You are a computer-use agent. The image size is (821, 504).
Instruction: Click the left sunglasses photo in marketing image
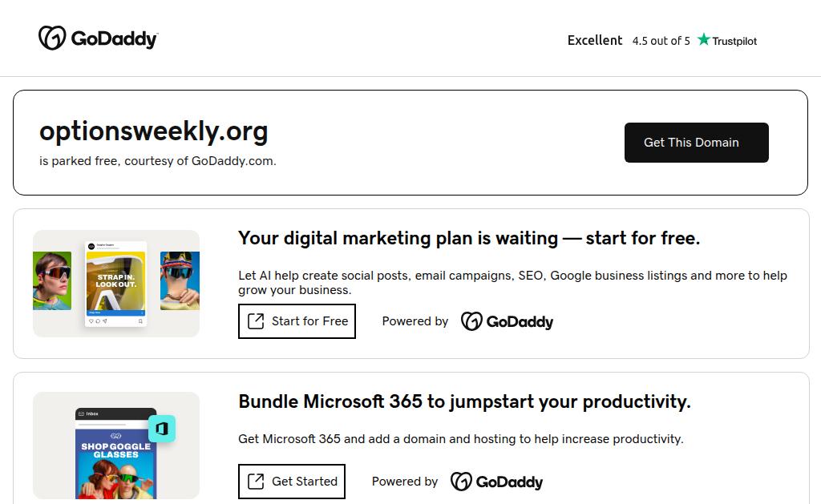[x=52, y=280]
